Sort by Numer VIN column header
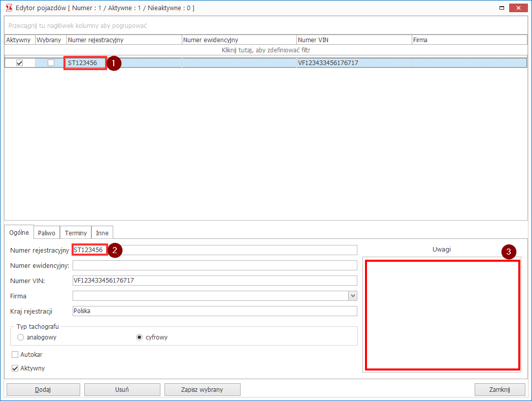This screenshot has width=532, height=401. [x=354, y=40]
